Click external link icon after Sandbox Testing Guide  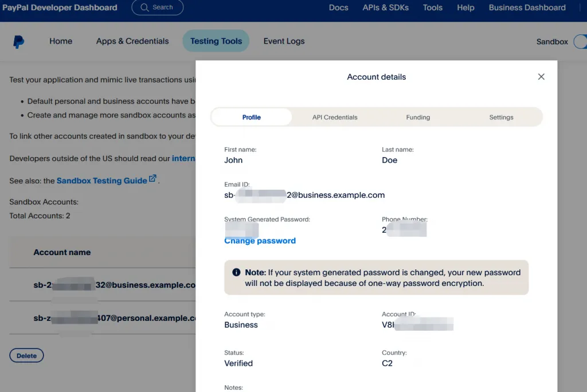coord(152,179)
